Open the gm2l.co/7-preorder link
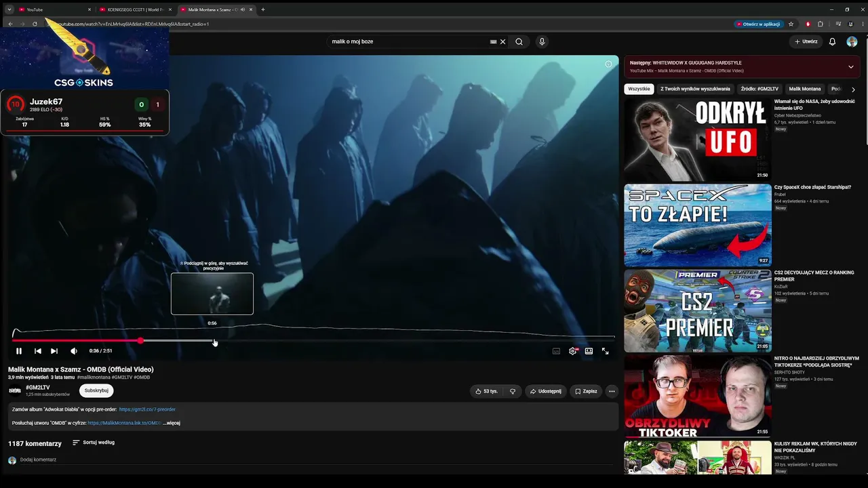The height and width of the screenshot is (488, 868). coord(147,409)
